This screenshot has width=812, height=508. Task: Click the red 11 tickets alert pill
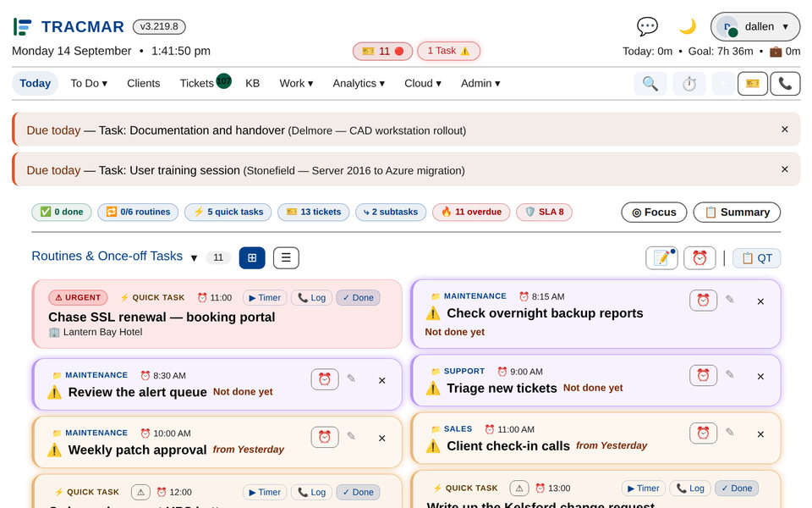382,52
